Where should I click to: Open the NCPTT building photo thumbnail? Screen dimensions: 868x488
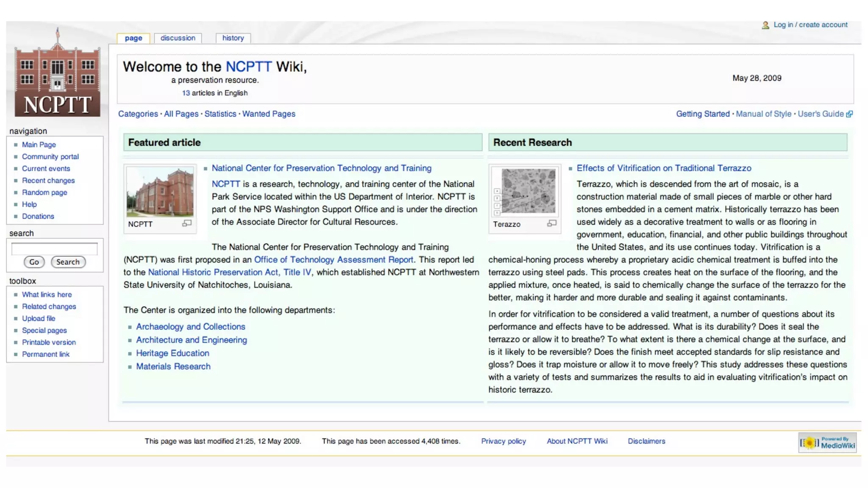[x=160, y=192]
